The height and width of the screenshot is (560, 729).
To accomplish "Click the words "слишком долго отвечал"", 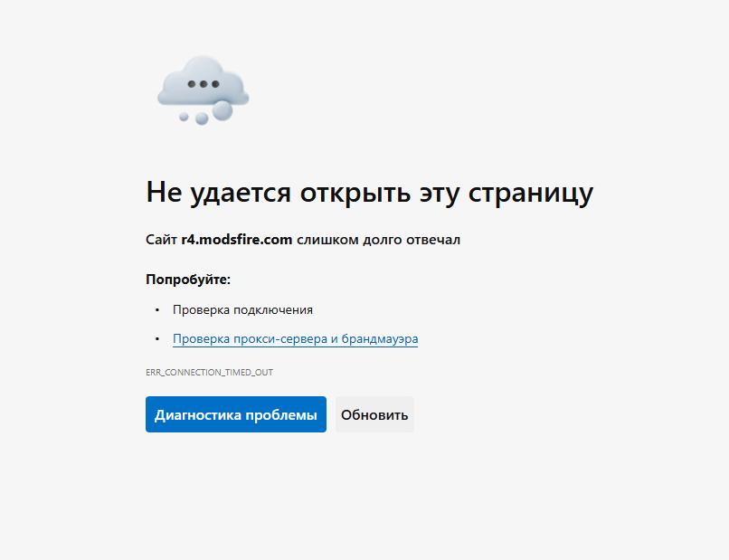I will [x=378, y=240].
